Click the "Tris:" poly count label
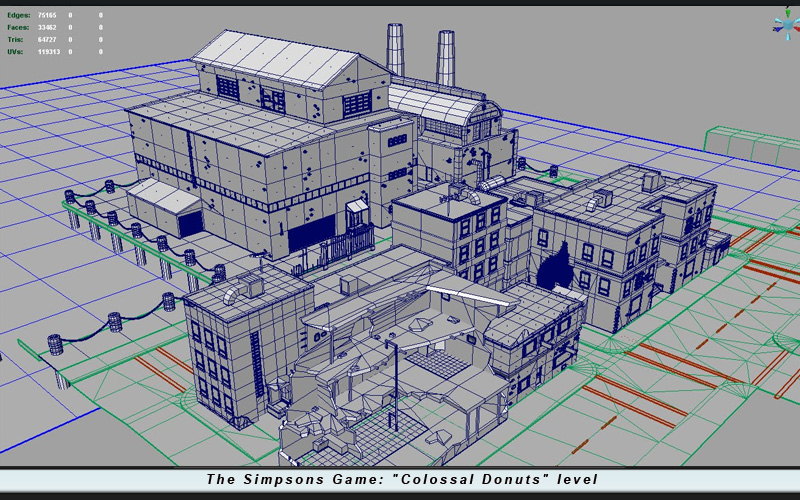The width and height of the screenshot is (800, 500). 15,40
